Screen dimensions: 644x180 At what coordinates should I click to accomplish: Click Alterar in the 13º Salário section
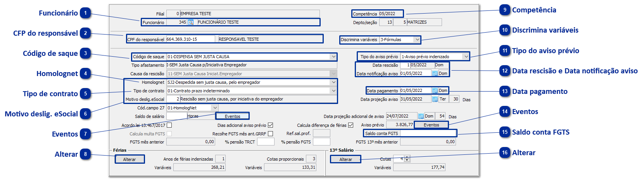tap(345, 159)
